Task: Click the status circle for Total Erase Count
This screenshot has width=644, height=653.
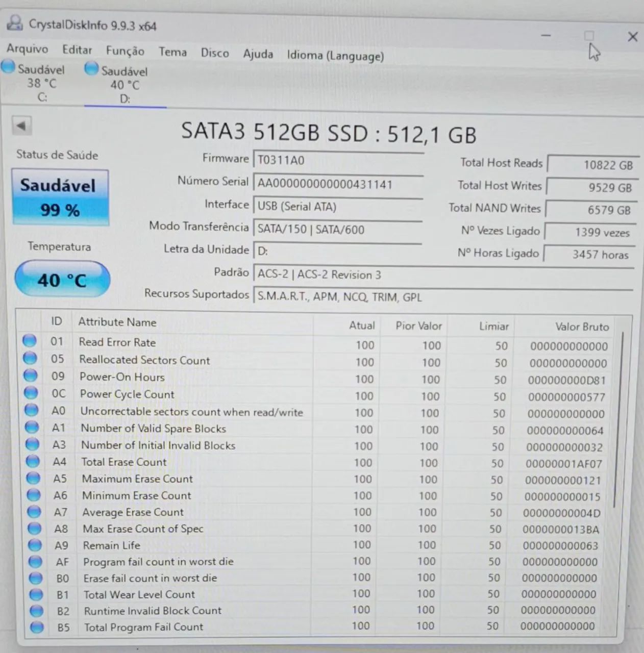Action: pyautogui.click(x=33, y=461)
